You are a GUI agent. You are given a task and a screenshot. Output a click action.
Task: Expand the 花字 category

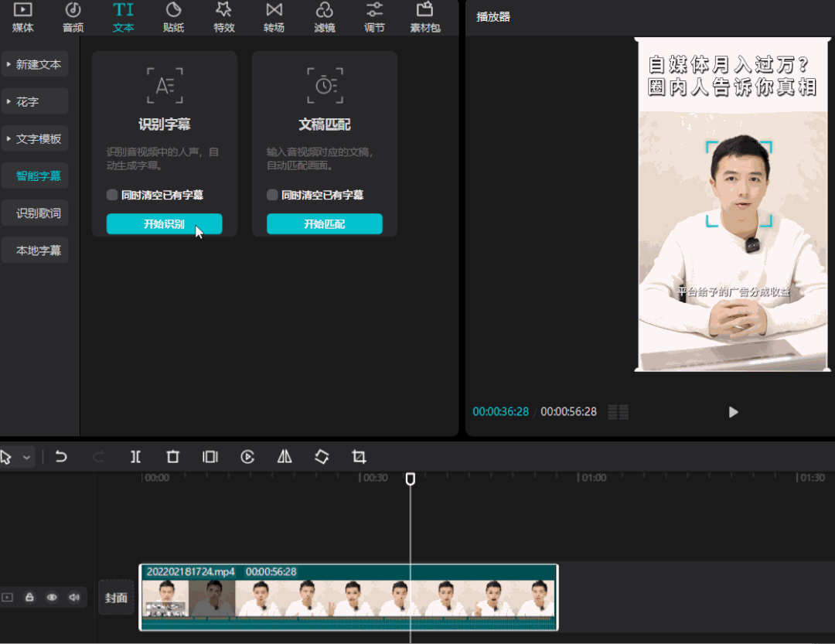point(35,102)
